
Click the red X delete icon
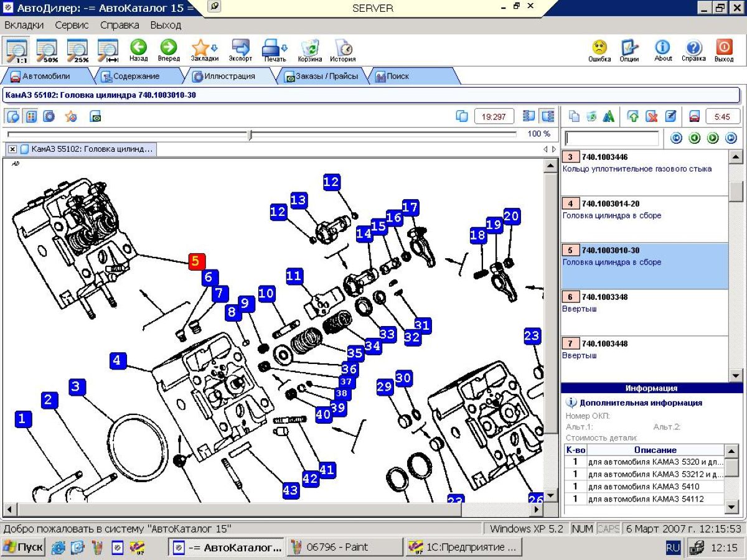(x=651, y=116)
